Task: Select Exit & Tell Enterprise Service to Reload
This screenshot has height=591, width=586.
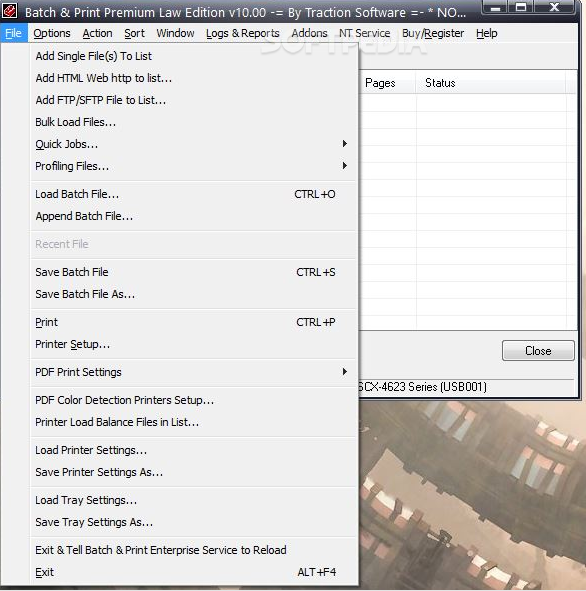Action: pyautogui.click(x=194, y=550)
